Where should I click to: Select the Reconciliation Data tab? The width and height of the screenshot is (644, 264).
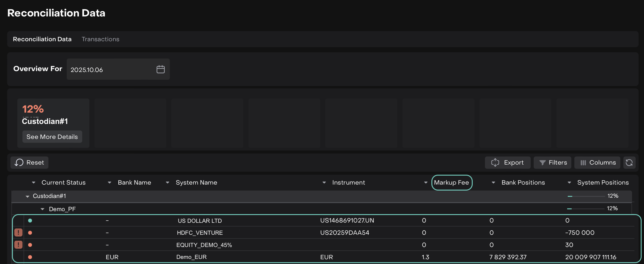coord(42,39)
